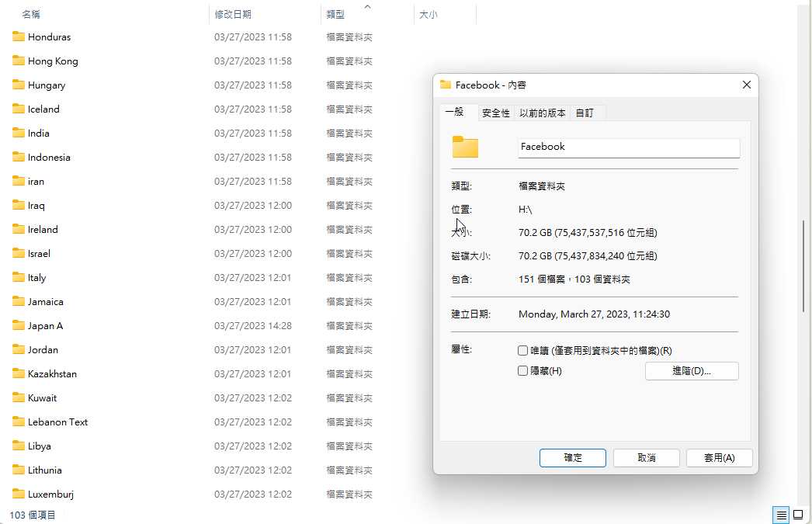
Task: Click the Hong Kong folder icon
Action: [x=19, y=61]
